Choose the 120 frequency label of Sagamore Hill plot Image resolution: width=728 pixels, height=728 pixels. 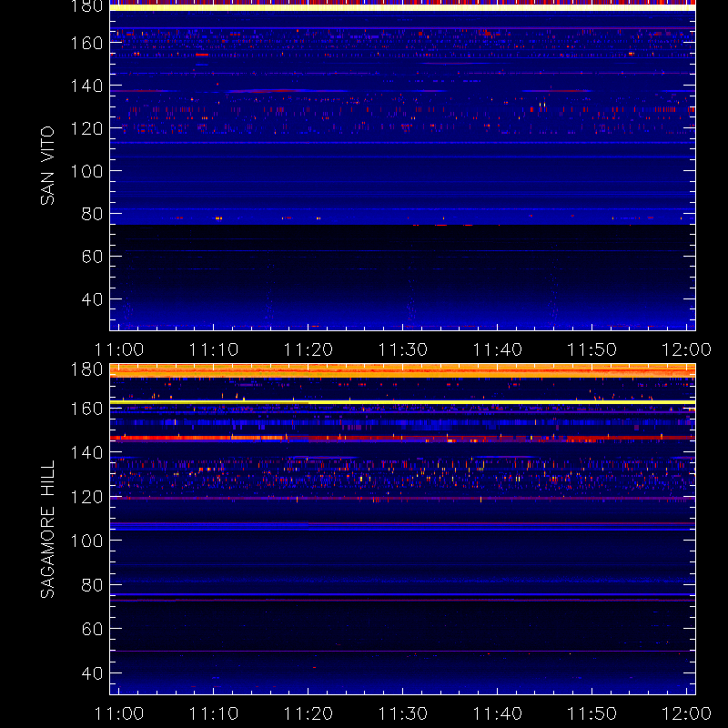click(x=86, y=497)
